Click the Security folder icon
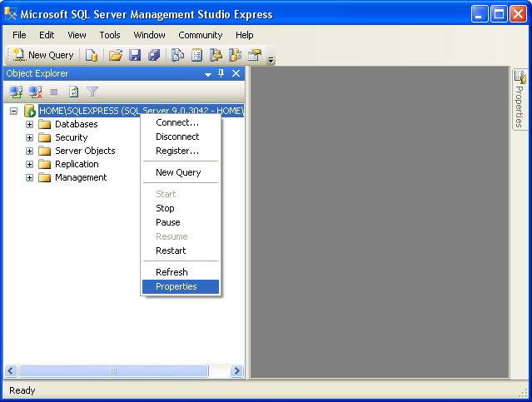Viewport: 532px width, 402px height. click(44, 137)
